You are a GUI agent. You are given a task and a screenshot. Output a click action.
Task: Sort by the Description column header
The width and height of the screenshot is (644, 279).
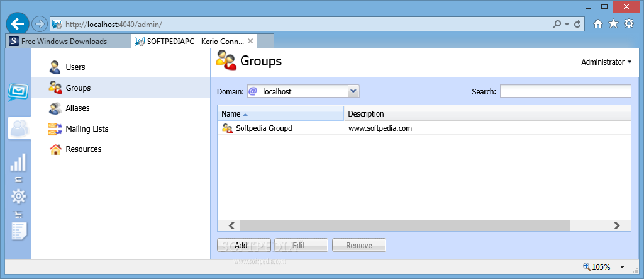[x=487, y=113]
